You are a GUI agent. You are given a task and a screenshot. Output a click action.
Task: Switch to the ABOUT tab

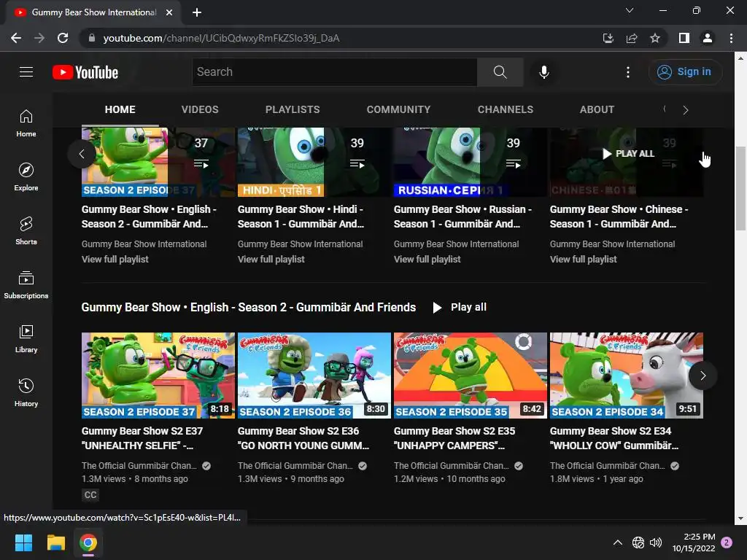(x=597, y=109)
